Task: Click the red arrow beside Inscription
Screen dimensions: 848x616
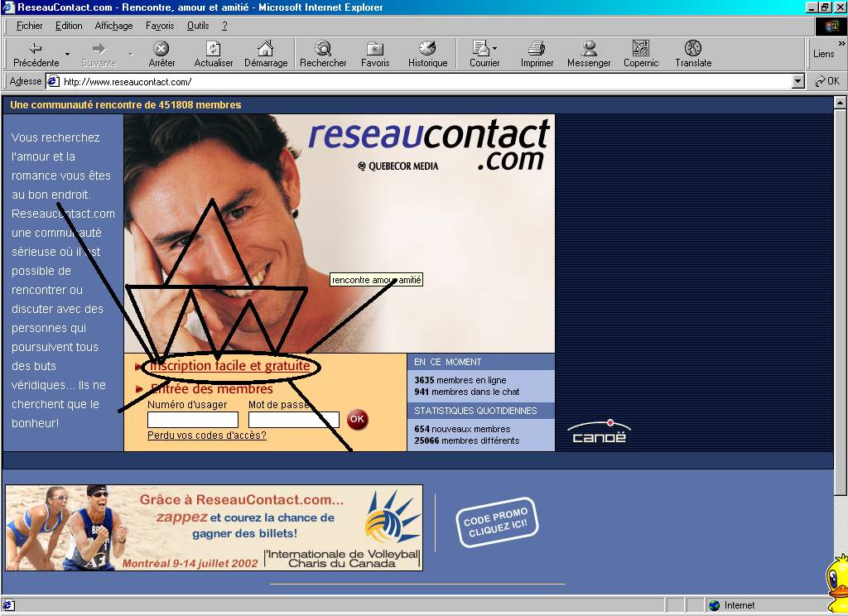Action: [x=138, y=366]
